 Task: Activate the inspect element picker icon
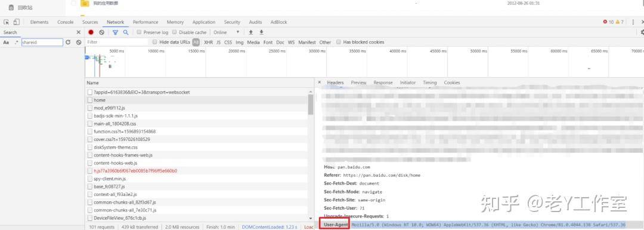pyautogui.click(x=7, y=22)
